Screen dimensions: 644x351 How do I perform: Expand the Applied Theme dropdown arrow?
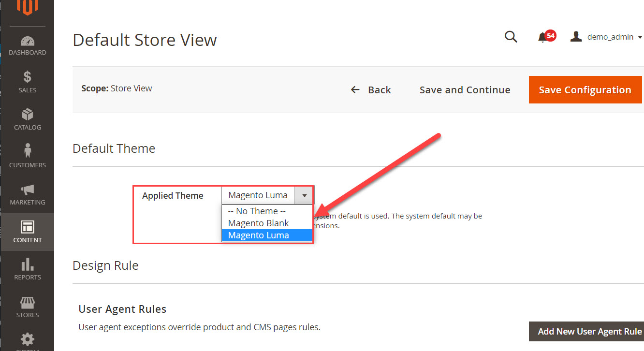(x=304, y=195)
